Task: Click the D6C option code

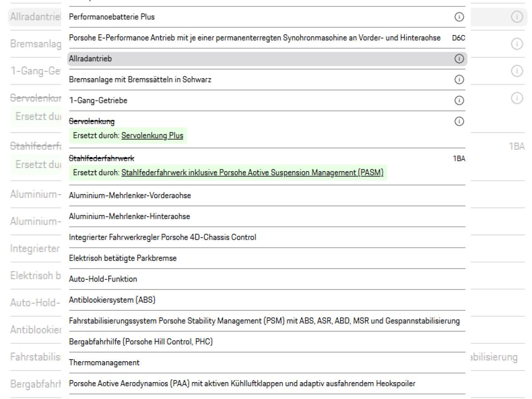Action: (x=458, y=38)
